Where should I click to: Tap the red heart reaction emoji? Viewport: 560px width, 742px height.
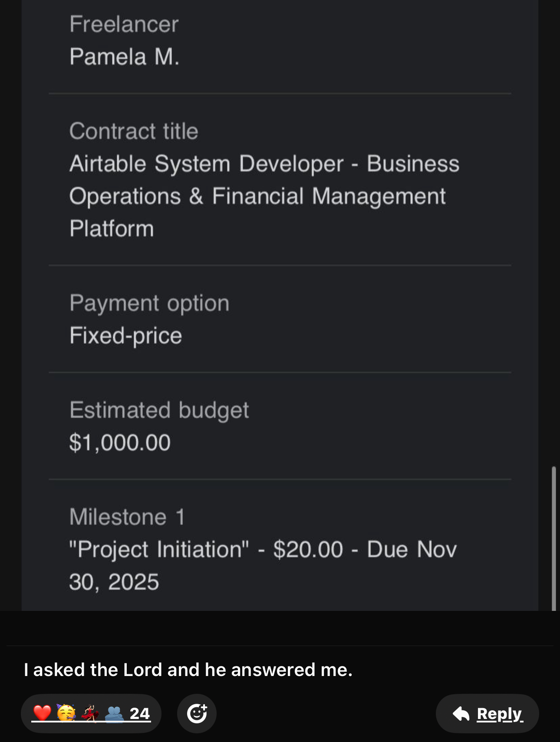coord(42,713)
